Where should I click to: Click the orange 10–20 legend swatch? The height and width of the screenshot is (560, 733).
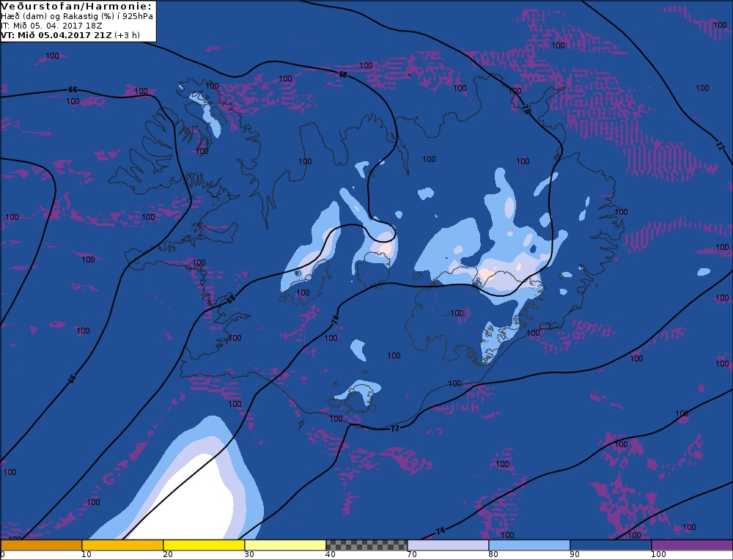[x=122, y=545]
